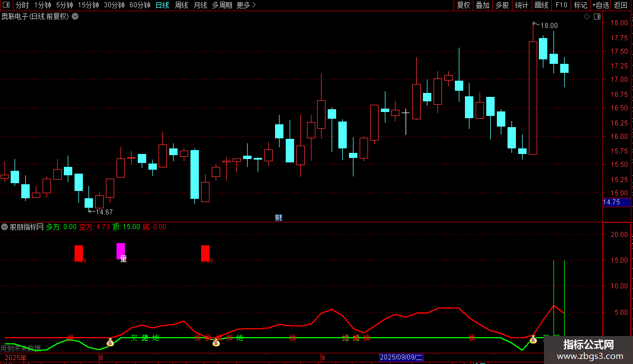The height and width of the screenshot is (364, 633).
Task: Toggle the side panel icon near price axis
Action: [597, 17]
